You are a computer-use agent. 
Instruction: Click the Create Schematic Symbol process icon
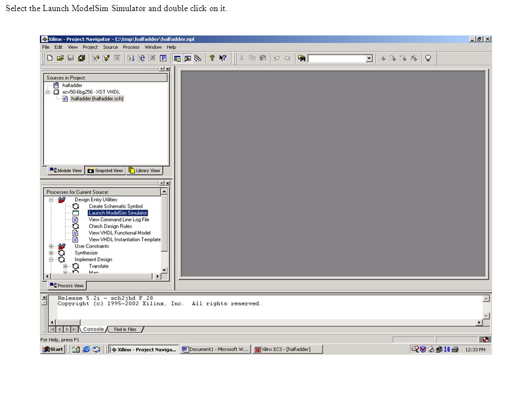click(x=76, y=206)
